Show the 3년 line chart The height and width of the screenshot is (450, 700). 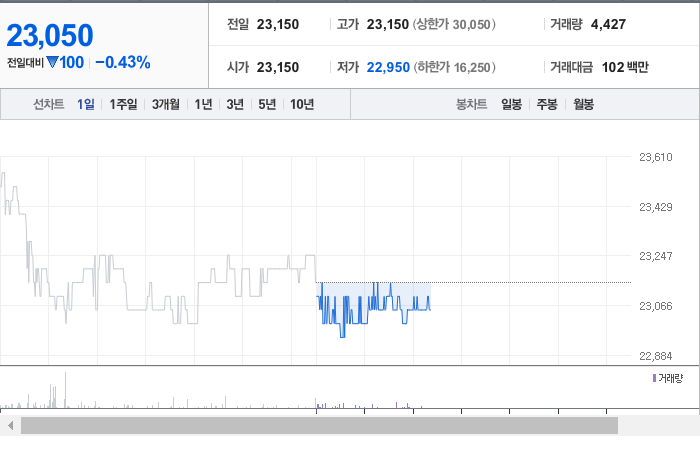[x=235, y=104]
